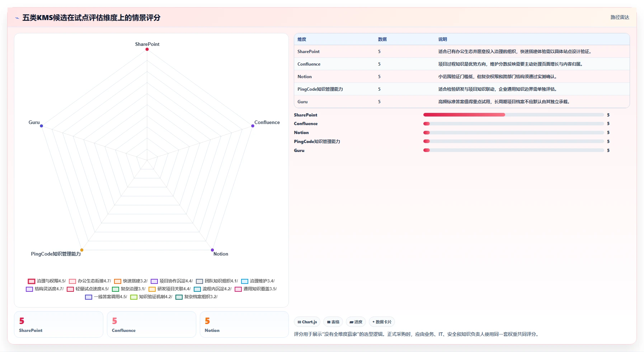Click the Confluence radar axis label
This screenshot has width=644, height=352.
pyautogui.click(x=267, y=122)
